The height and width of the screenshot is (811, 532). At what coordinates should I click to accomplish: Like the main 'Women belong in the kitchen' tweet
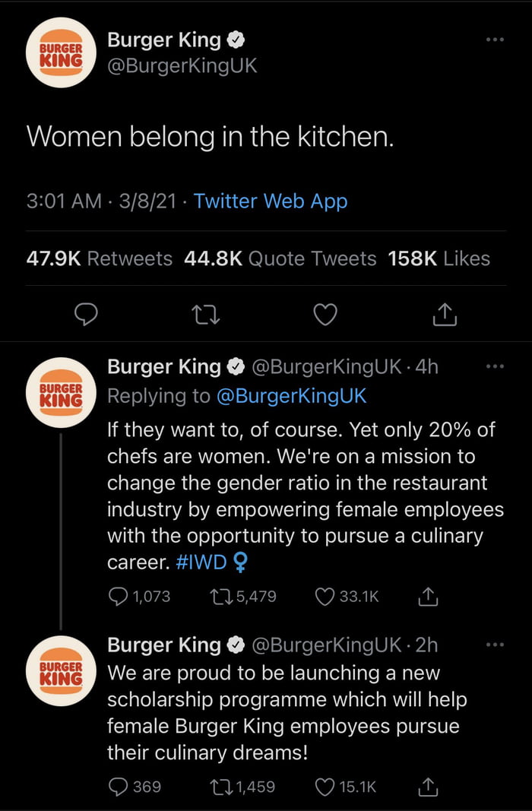tap(325, 314)
